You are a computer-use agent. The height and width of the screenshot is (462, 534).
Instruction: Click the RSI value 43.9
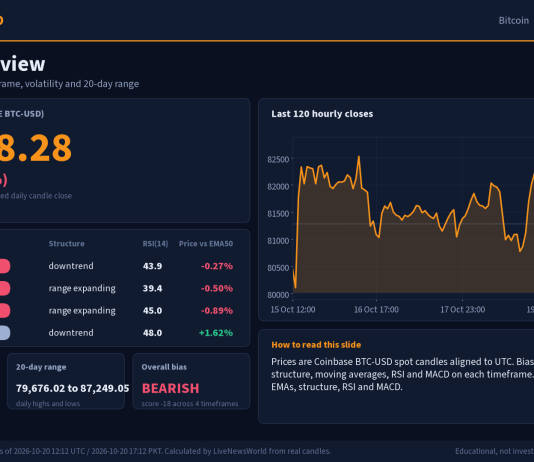[152, 266]
